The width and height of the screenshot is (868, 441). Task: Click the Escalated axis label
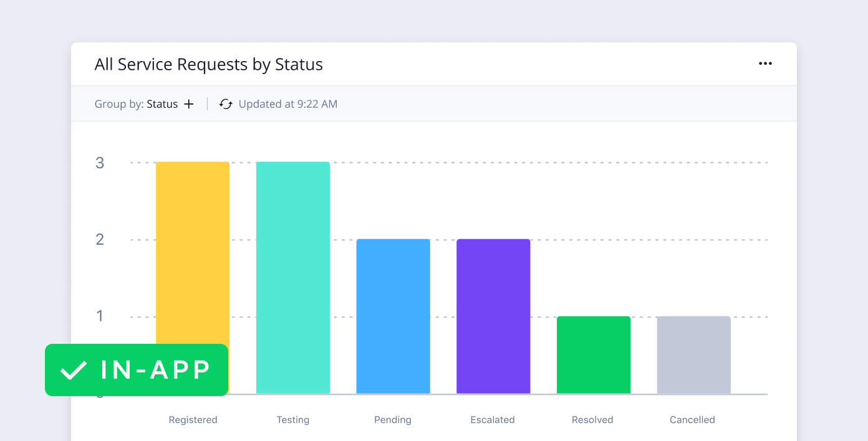click(493, 420)
